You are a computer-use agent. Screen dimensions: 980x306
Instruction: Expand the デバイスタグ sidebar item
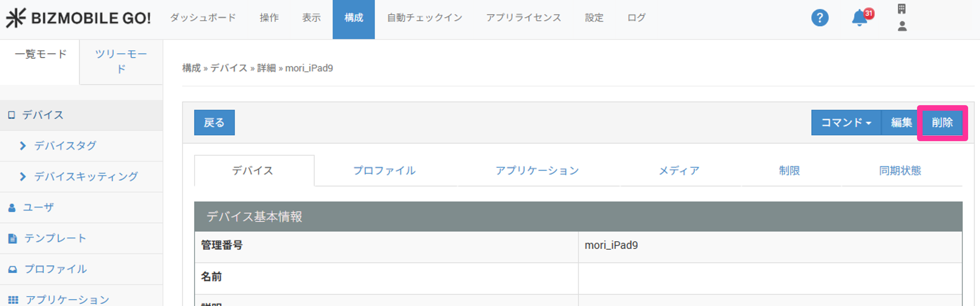(65, 146)
